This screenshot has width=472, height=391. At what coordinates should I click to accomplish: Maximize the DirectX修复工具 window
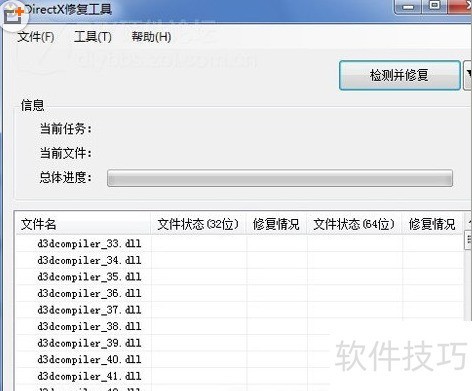click(435, 6)
